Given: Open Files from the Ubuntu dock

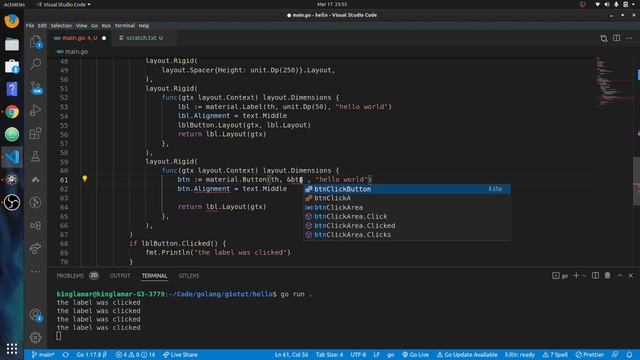Looking at the screenshot, I should tap(12, 44).
